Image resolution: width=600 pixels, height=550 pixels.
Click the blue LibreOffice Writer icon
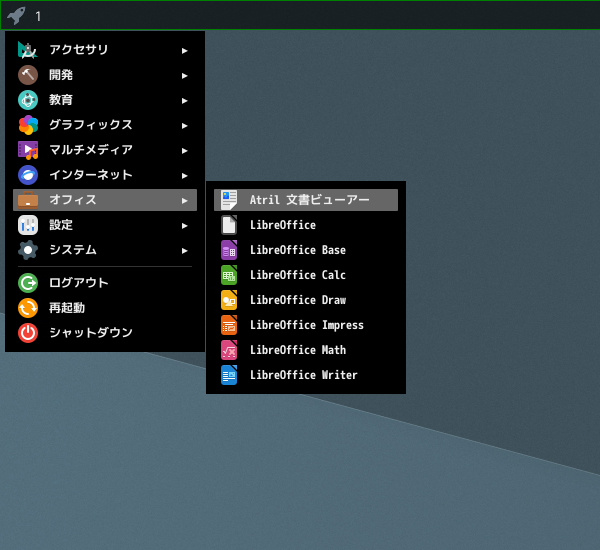coord(229,375)
